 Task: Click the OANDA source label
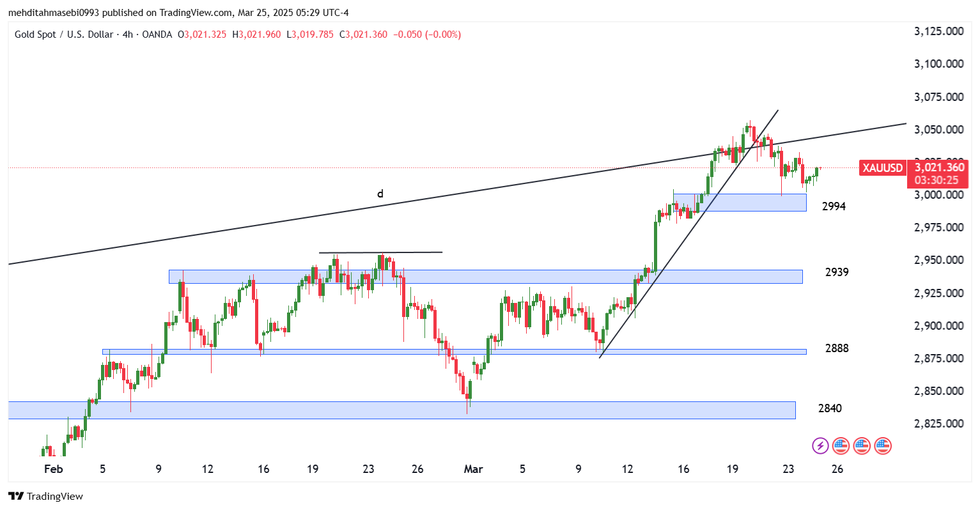pos(157,35)
